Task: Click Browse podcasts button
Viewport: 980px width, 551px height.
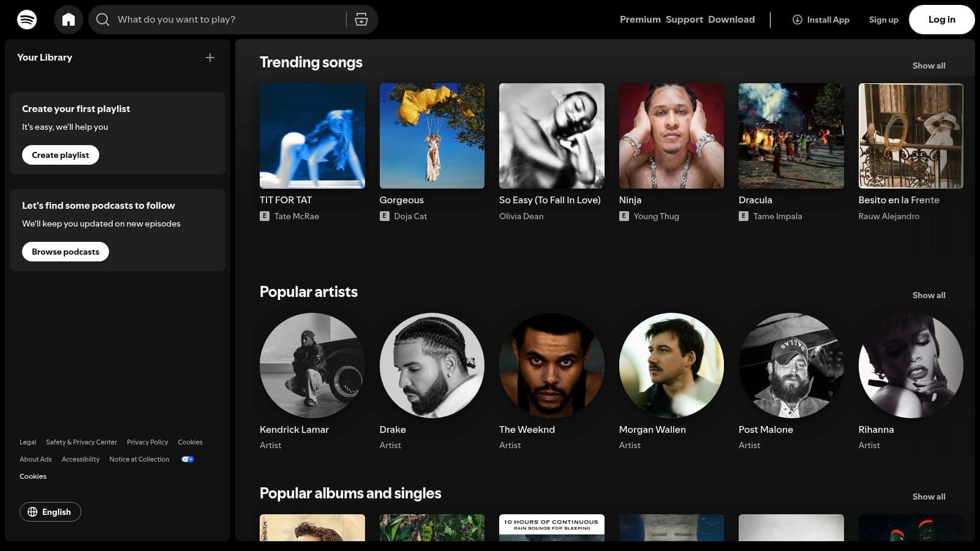Action: tap(66, 252)
